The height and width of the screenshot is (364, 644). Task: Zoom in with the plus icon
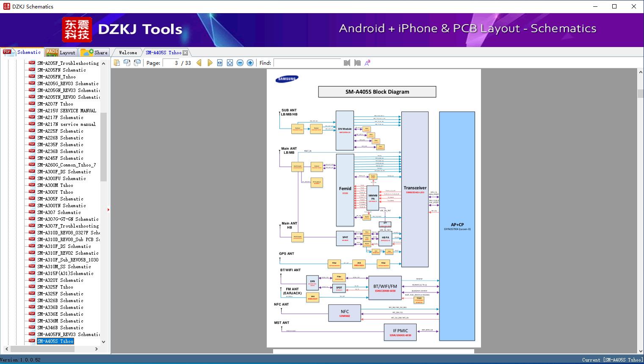point(250,63)
